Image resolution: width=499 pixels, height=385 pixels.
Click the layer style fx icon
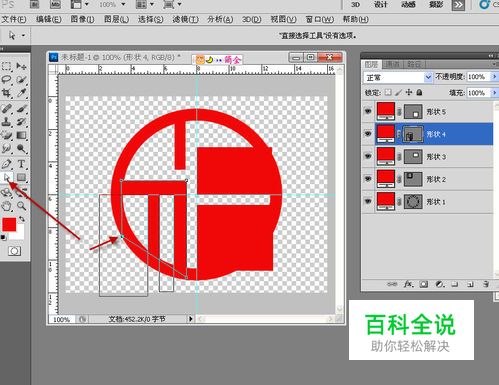click(x=408, y=284)
